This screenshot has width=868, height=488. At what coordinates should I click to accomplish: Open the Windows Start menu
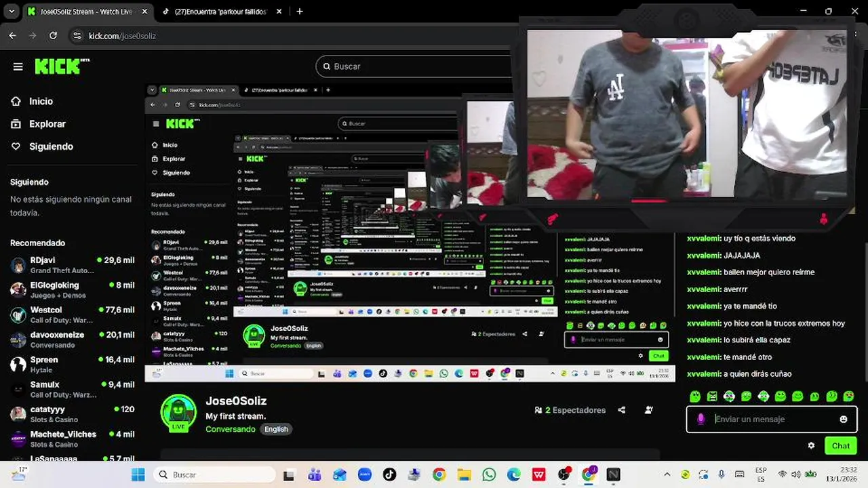coord(138,474)
